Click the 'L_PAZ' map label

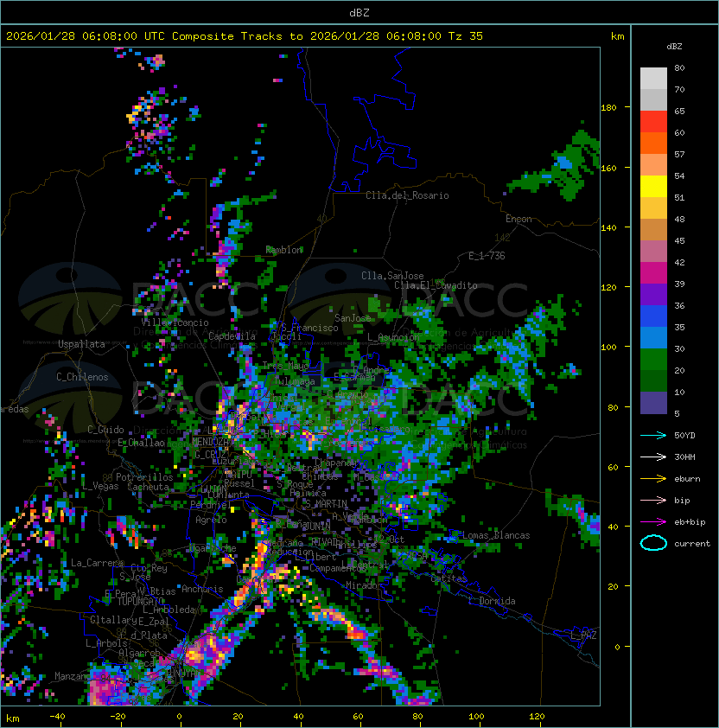pos(583,635)
